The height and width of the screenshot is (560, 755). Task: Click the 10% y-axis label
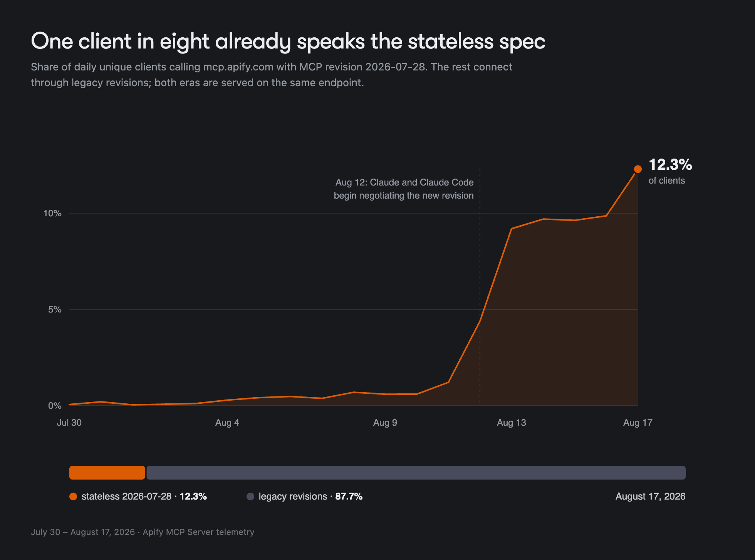[52, 213]
